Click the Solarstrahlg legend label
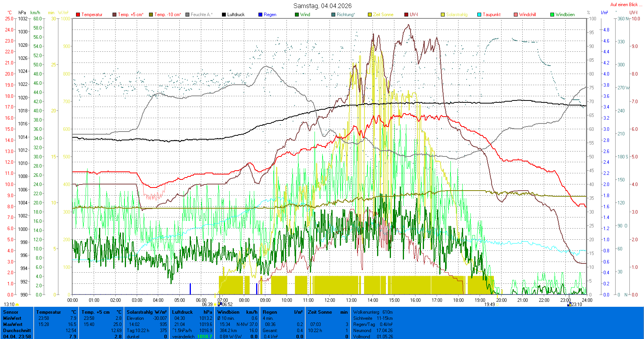644x339 pixels. pos(457,15)
